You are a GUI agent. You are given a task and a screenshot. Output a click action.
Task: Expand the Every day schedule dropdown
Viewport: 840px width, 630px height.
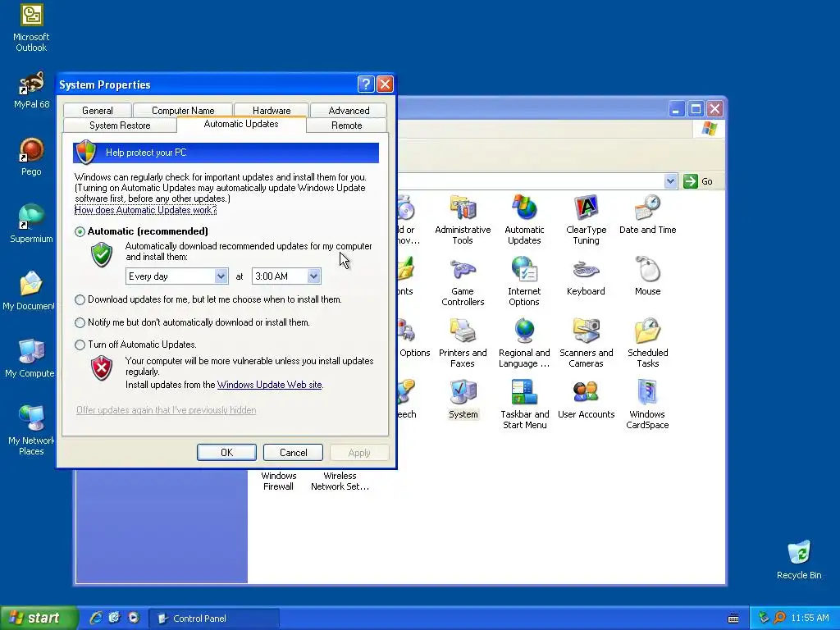pyautogui.click(x=221, y=276)
